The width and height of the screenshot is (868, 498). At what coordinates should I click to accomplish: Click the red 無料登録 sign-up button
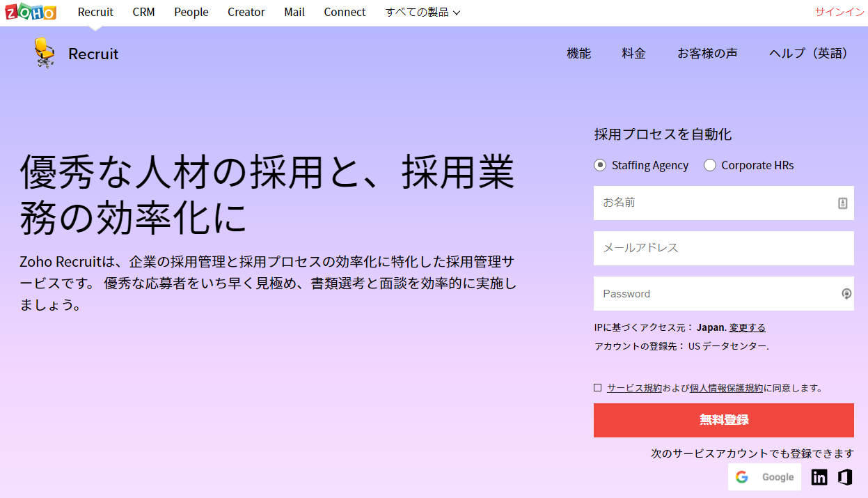723,420
